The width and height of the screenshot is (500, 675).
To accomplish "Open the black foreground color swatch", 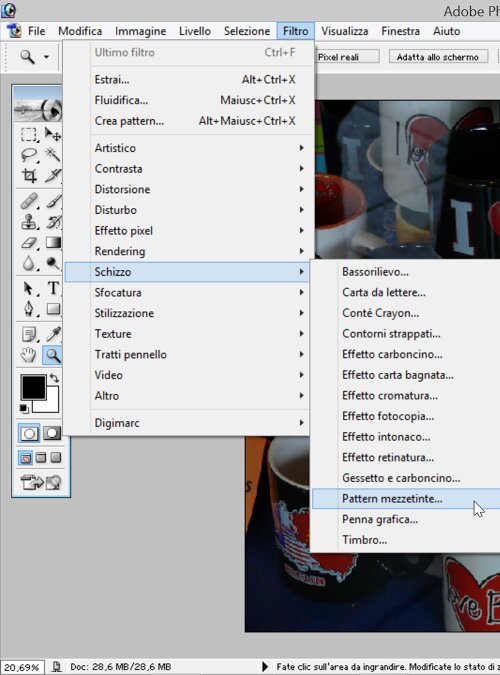I will click(34, 387).
